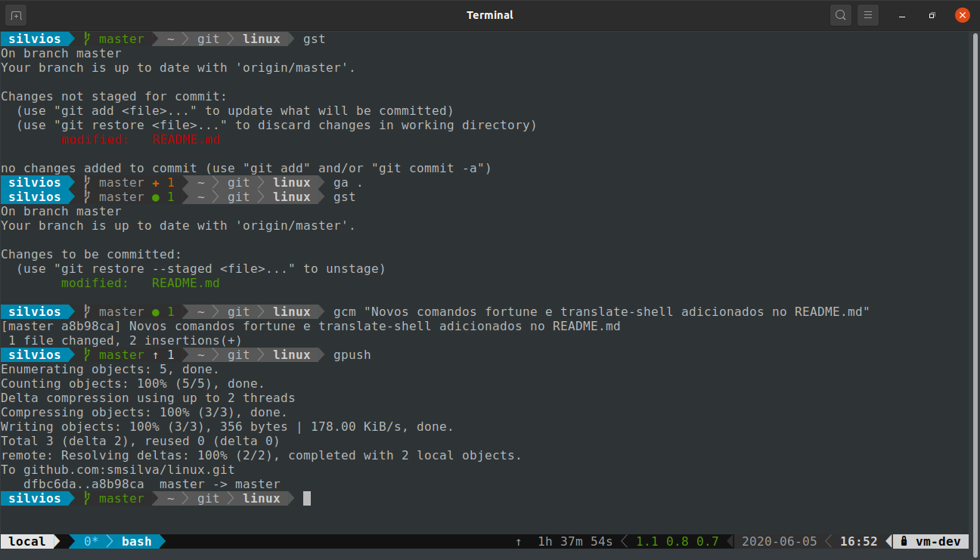
Task: Close the Terminal window
Action: click(x=962, y=15)
